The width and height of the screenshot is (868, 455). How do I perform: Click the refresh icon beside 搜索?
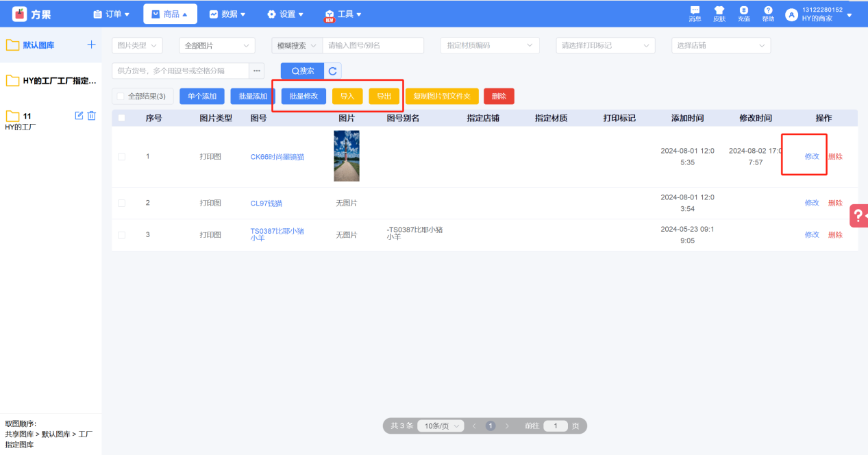point(333,71)
